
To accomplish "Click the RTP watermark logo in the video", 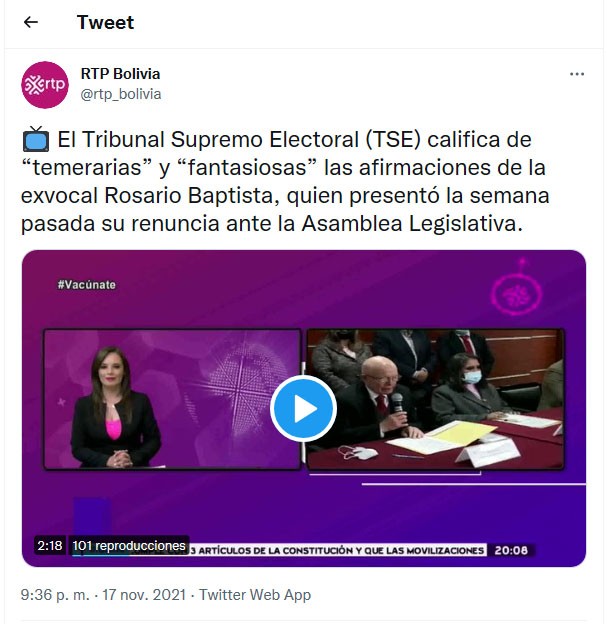I will pos(517,288).
